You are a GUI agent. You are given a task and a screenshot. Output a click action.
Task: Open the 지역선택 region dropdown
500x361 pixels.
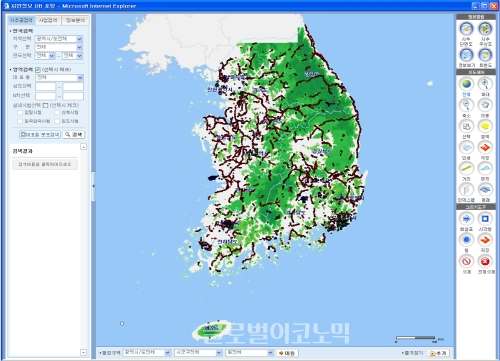point(59,39)
